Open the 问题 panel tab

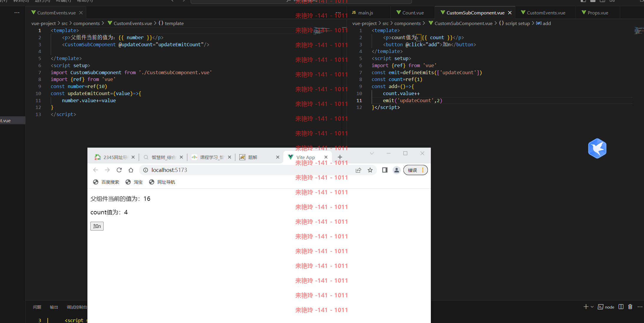pos(37,307)
